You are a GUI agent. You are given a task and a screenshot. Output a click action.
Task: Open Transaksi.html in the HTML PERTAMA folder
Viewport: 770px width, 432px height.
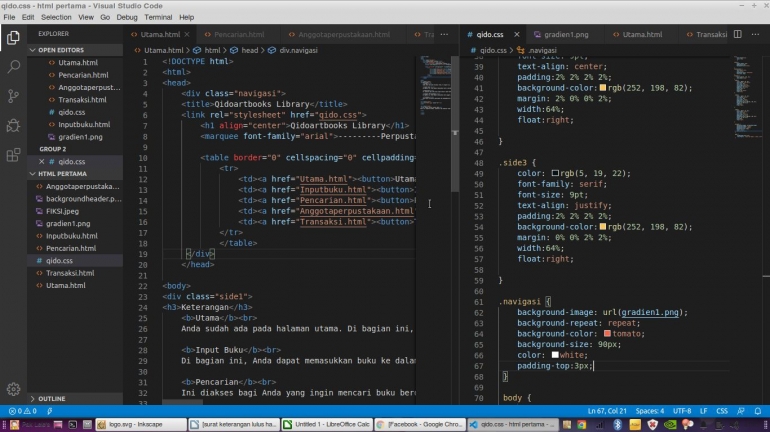pyautogui.click(x=70, y=273)
